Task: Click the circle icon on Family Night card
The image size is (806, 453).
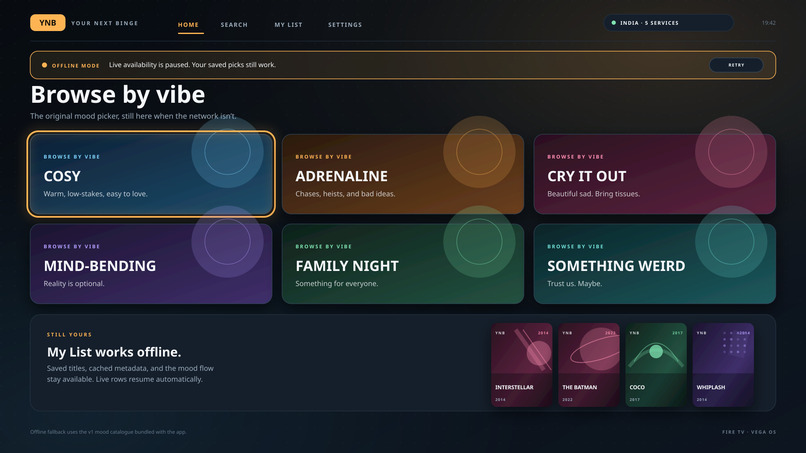Action: 479,242
